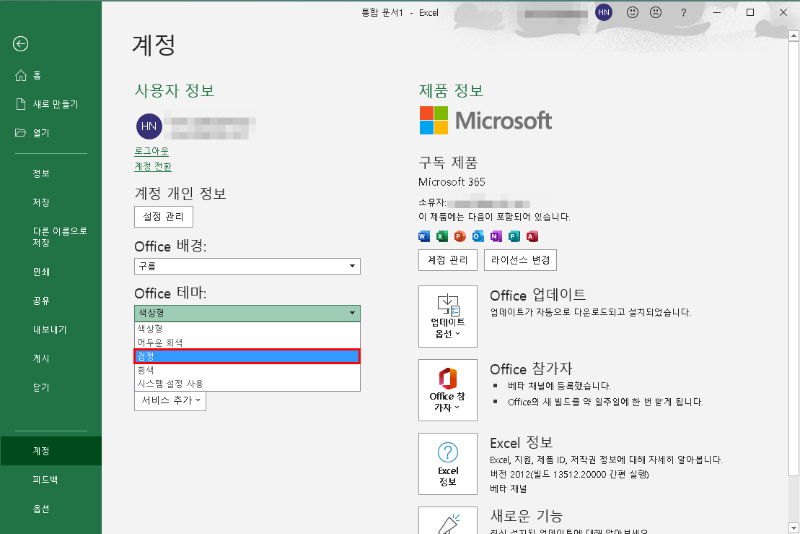This screenshot has width=800, height=534.
Task: Click the 라이선스 변경 button
Action: (x=520, y=260)
